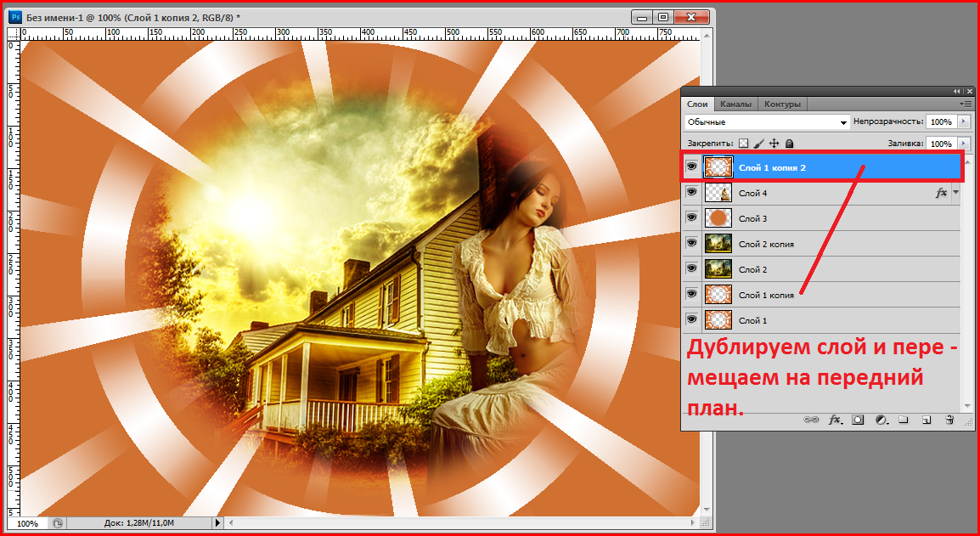The height and width of the screenshot is (536, 980).
Task: Click thumbnail of Слой 1 копия
Action: [718, 295]
